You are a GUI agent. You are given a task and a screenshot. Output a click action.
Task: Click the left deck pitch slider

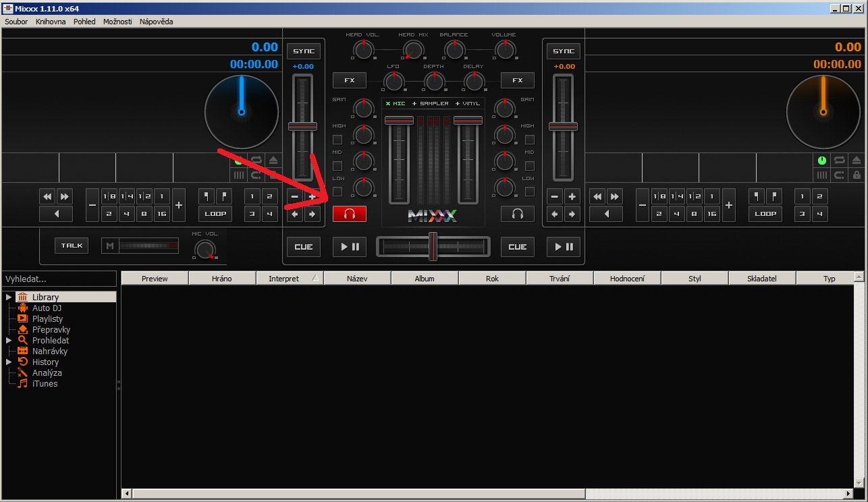(302, 127)
